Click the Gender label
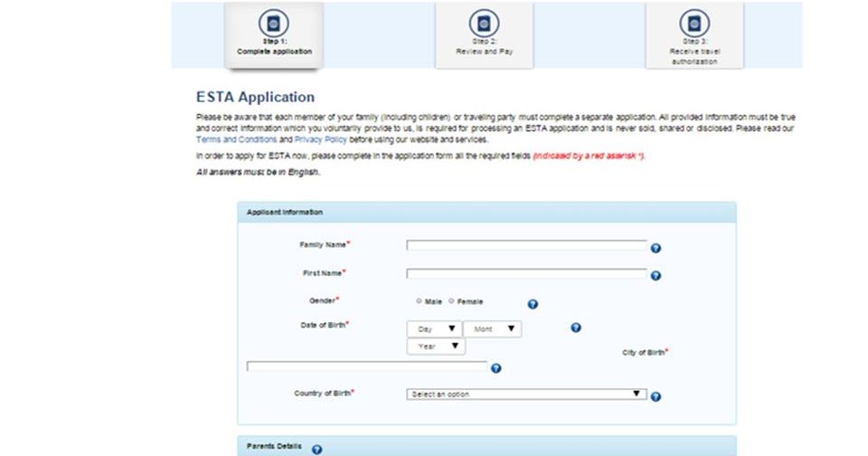 coord(324,300)
